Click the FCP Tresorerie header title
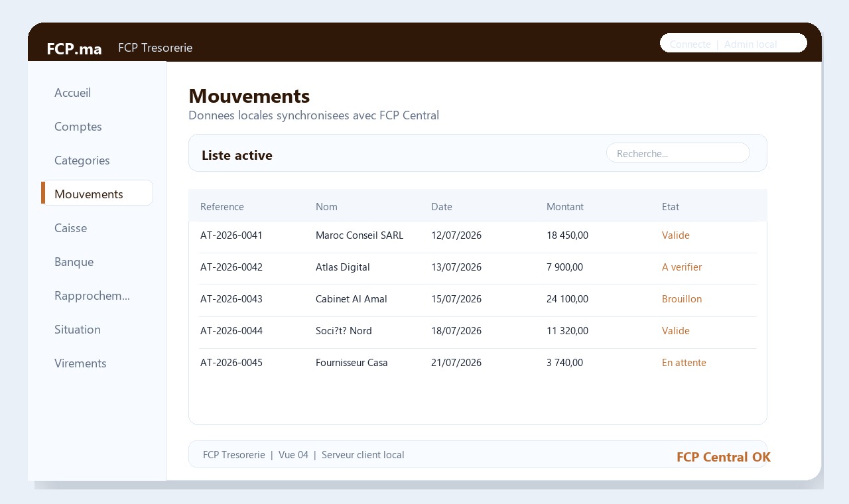The width and height of the screenshot is (849, 504). click(x=155, y=48)
